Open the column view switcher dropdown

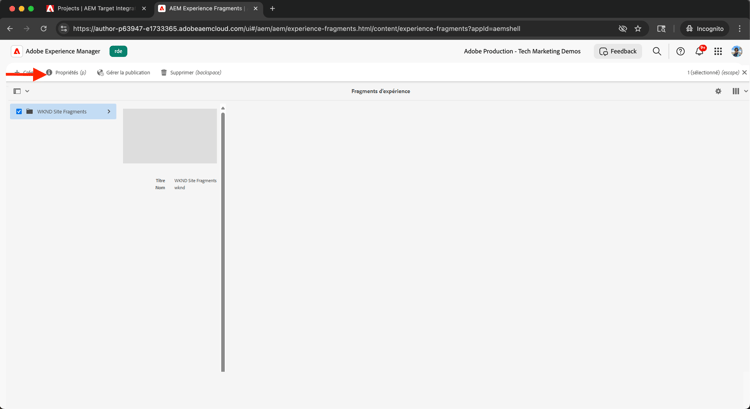click(739, 91)
